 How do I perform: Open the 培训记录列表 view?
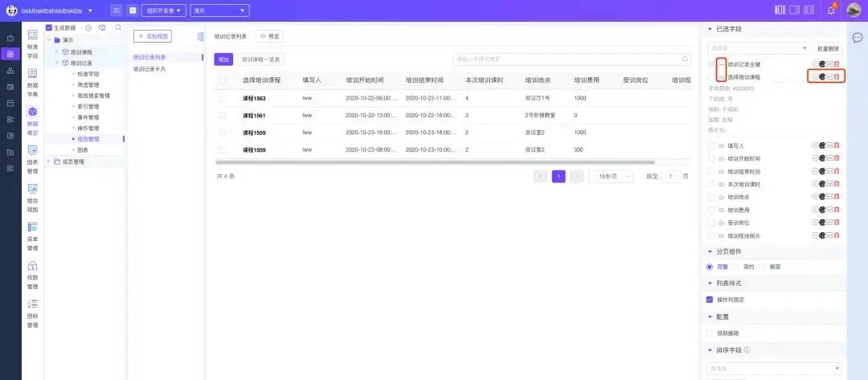(149, 57)
